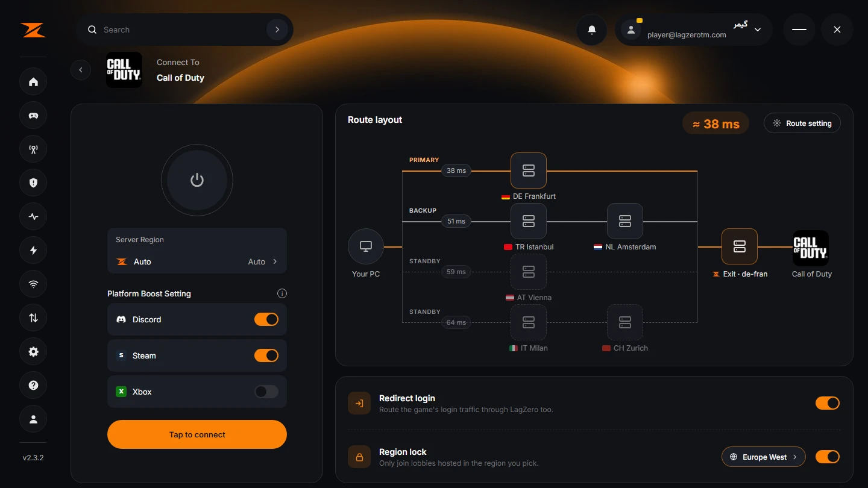Click the Tap to connect button
The height and width of the screenshot is (488, 868).
pos(197,434)
